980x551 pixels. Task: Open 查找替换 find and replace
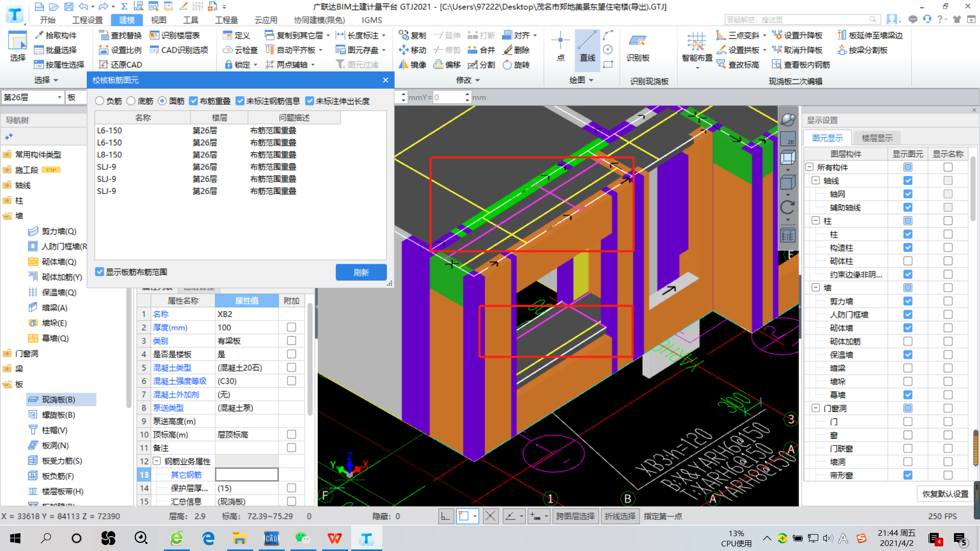click(120, 35)
